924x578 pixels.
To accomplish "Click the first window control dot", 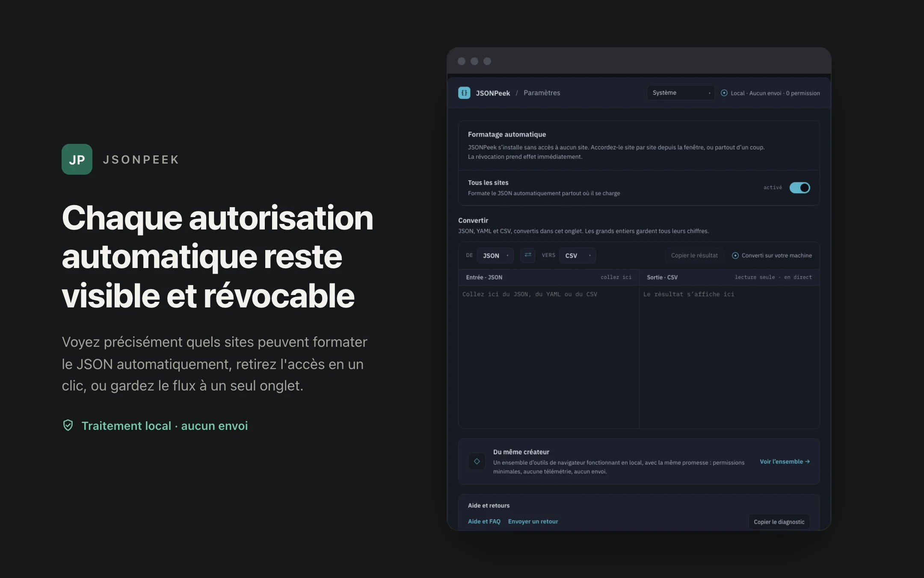I will (462, 61).
